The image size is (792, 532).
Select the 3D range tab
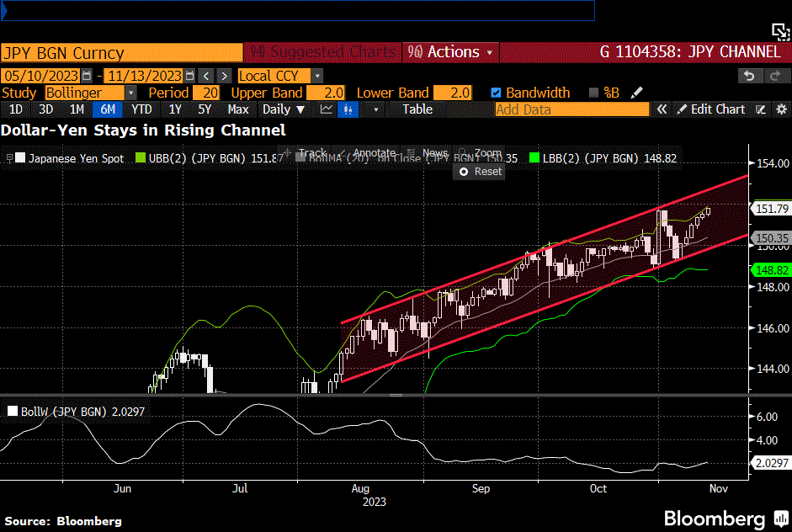[46, 109]
